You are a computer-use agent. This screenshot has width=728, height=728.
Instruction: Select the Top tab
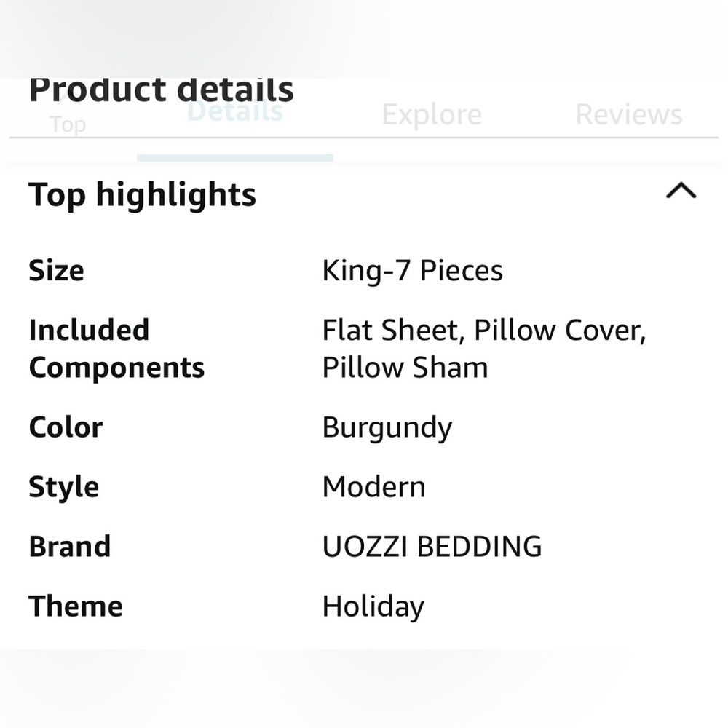68,124
